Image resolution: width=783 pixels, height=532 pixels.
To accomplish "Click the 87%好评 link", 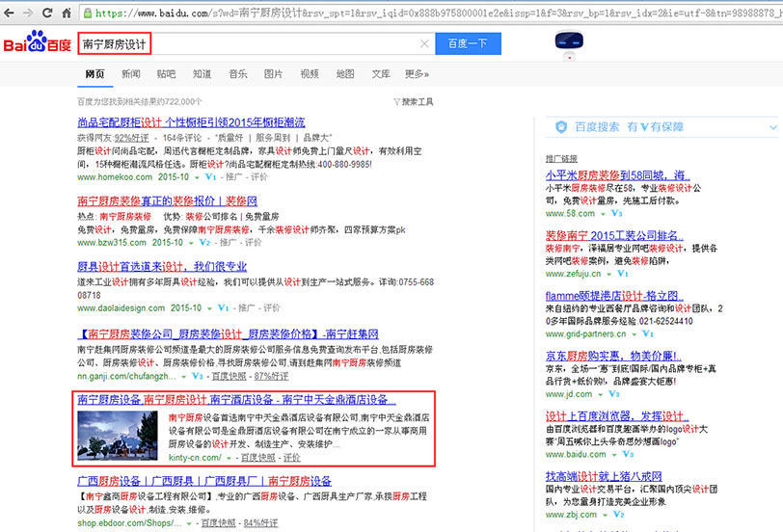I will click(271, 376).
